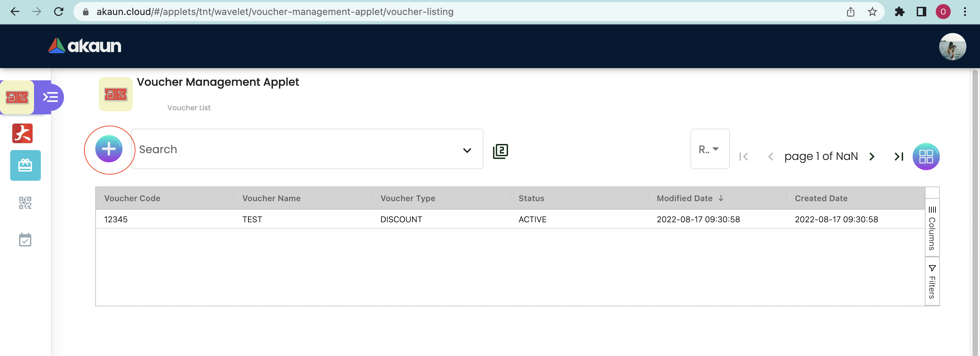Bookmark this page with the star
980x356 pixels.
click(x=872, y=12)
